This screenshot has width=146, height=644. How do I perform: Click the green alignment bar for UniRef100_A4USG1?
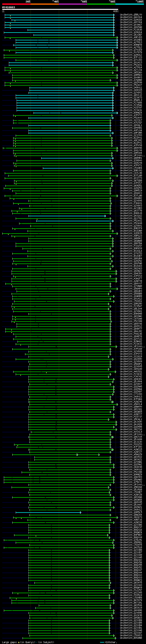[65, 372]
